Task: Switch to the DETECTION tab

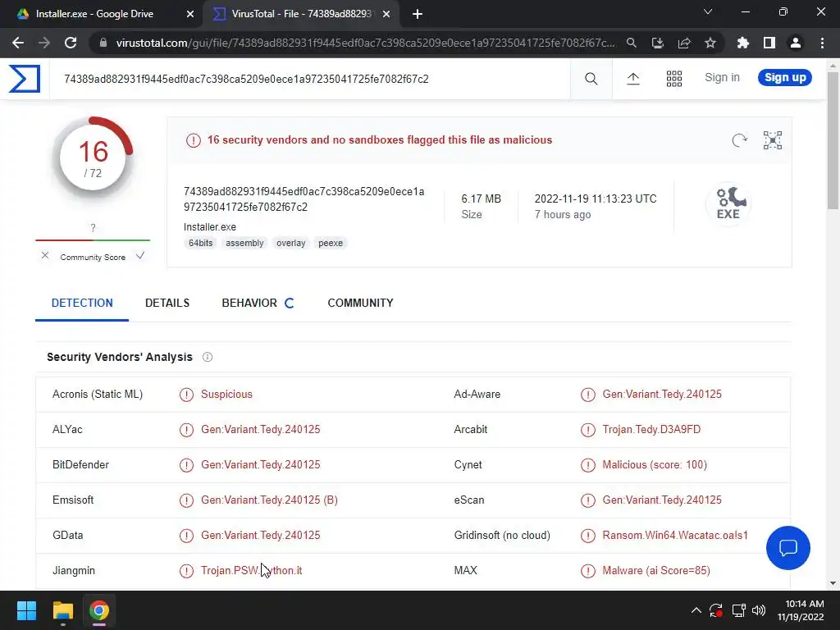Action: 82,304
